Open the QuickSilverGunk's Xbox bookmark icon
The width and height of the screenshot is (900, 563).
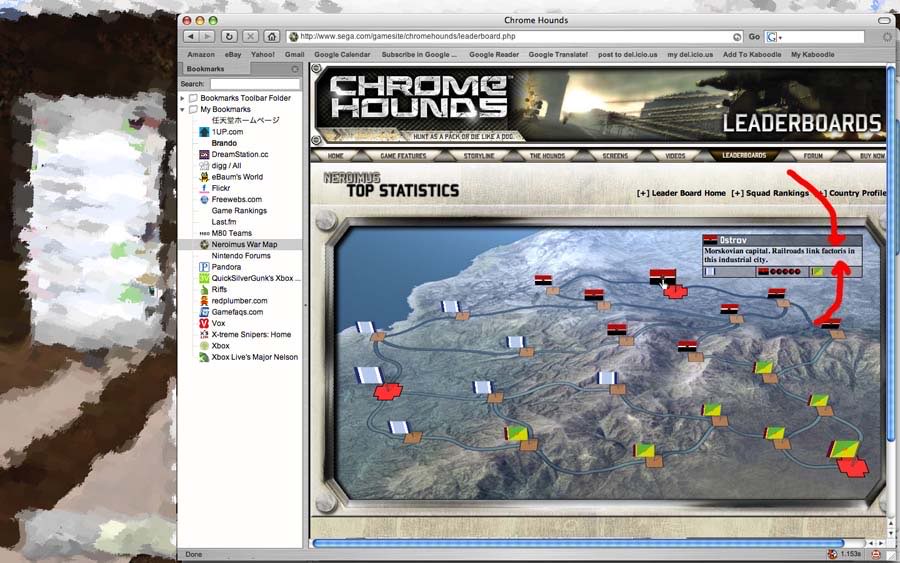(x=204, y=278)
